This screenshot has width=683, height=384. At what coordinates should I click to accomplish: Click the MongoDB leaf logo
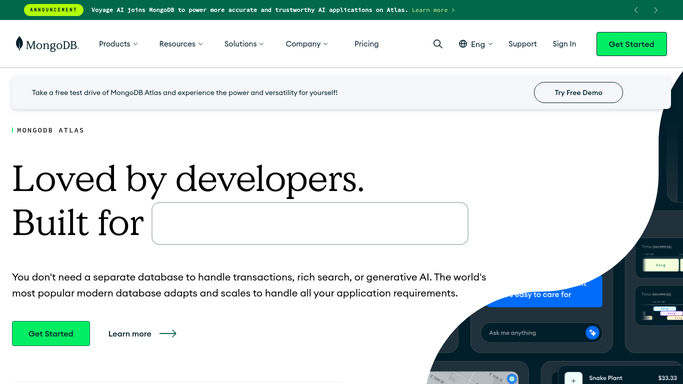pyautogui.click(x=19, y=44)
